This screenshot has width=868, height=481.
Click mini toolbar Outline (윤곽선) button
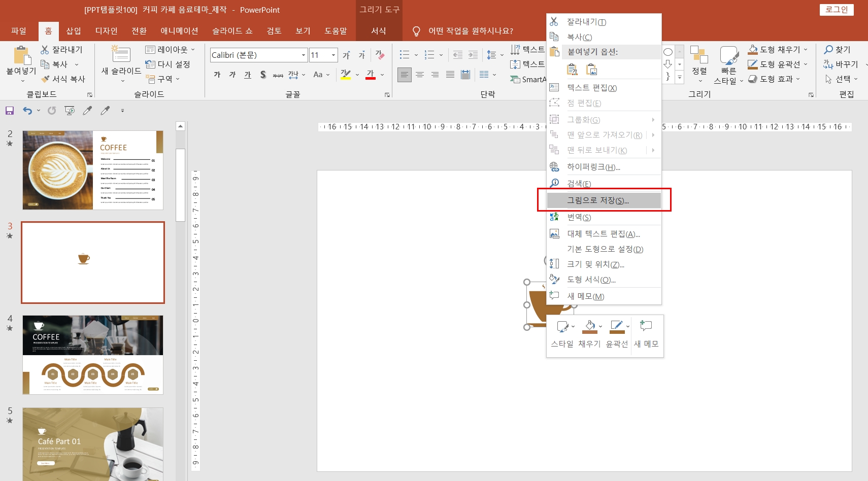617,334
